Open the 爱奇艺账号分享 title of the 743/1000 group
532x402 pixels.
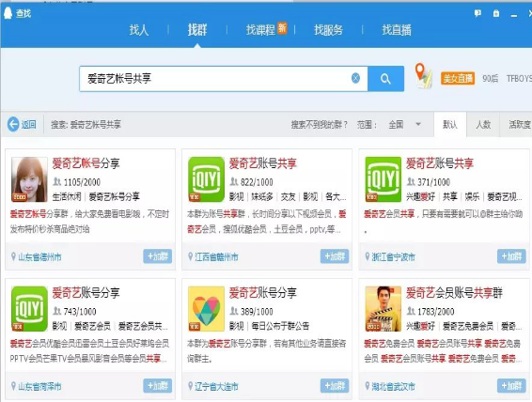(x=86, y=292)
